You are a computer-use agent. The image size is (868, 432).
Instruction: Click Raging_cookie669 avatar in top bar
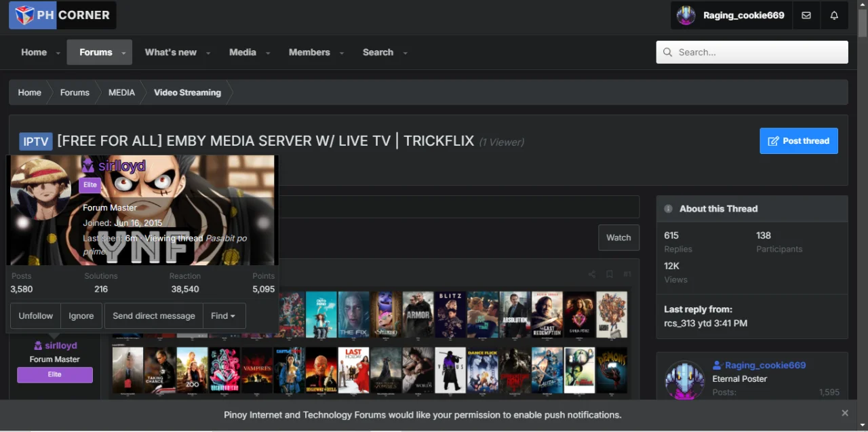tap(686, 16)
